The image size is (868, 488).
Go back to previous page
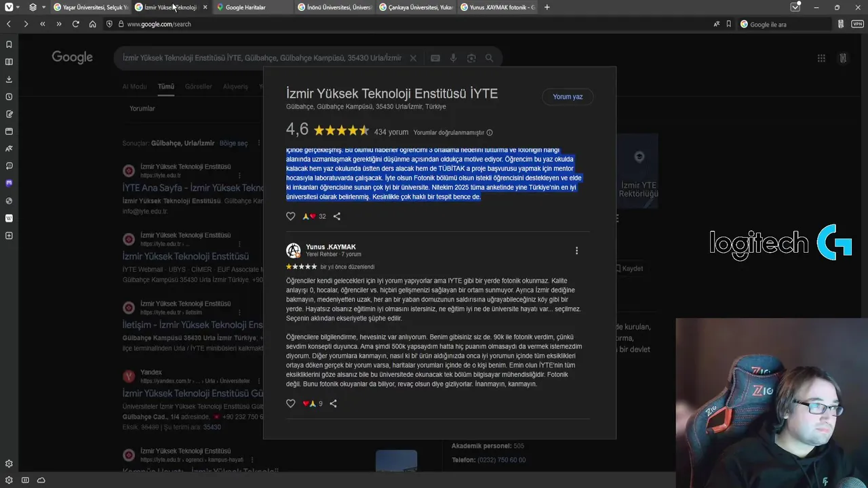pyautogui.click(x=9, y=24)
